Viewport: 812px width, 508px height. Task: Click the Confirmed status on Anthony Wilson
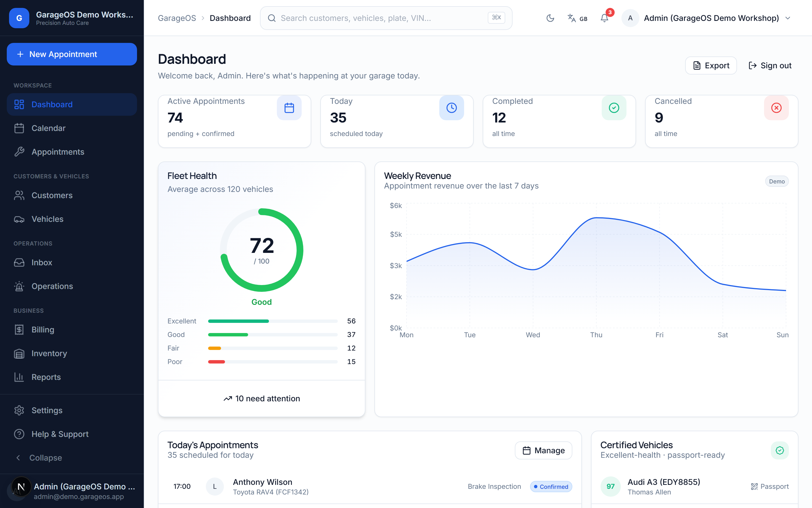tap(551, 487)
